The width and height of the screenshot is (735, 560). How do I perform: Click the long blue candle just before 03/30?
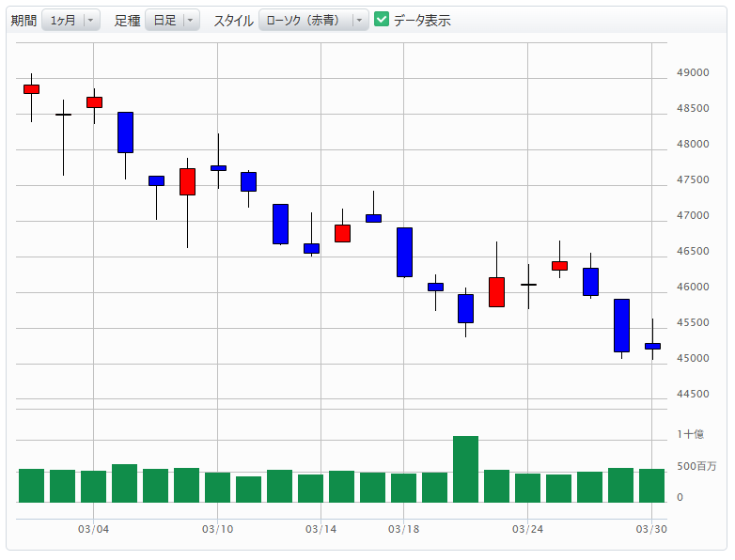621,325
